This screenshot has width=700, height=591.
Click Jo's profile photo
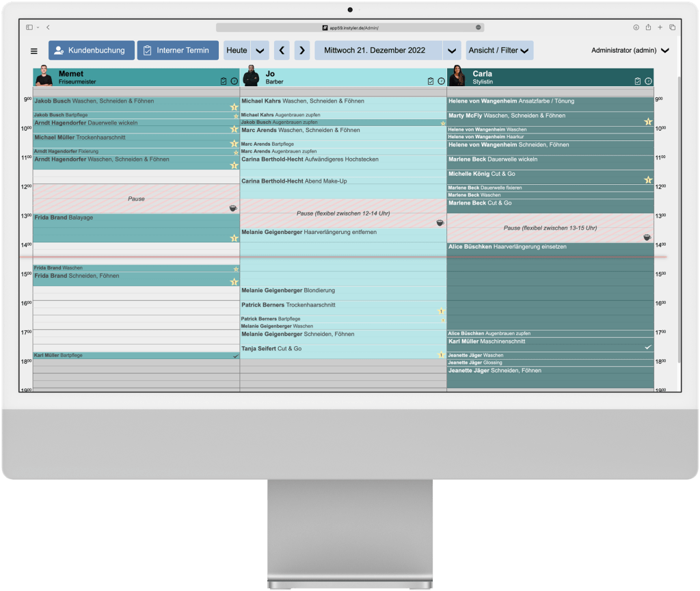[251, 75]
